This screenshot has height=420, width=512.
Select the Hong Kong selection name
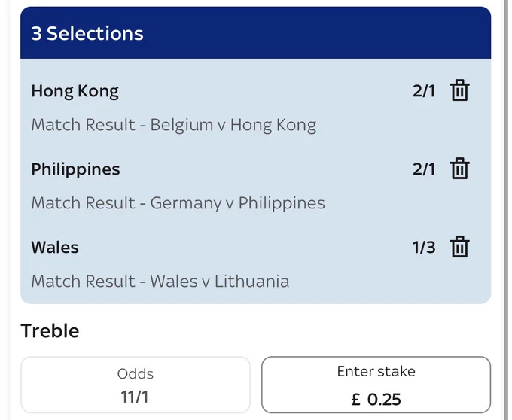[x=75, y=91]
